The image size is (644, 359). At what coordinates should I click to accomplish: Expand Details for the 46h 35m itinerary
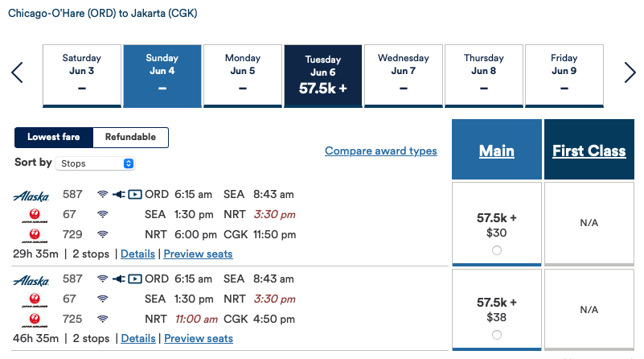(x=138, y=338)
